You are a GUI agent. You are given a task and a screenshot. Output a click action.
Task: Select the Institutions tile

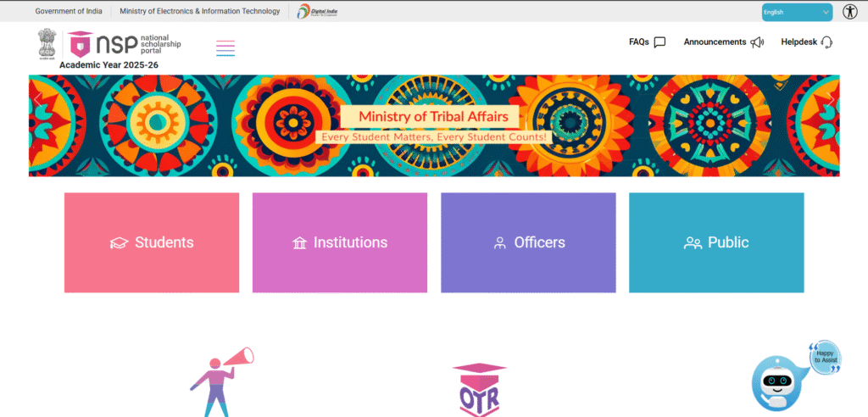[x=340, y=242]
